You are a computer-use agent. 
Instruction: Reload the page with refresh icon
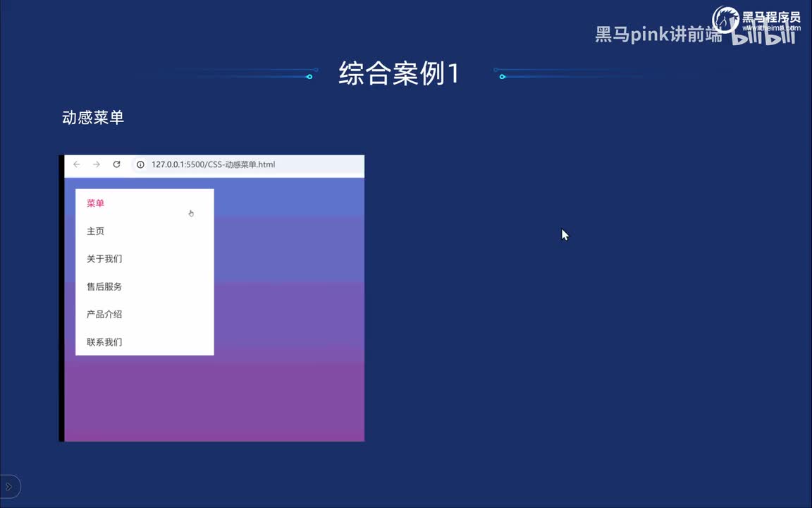click(116, 164)
